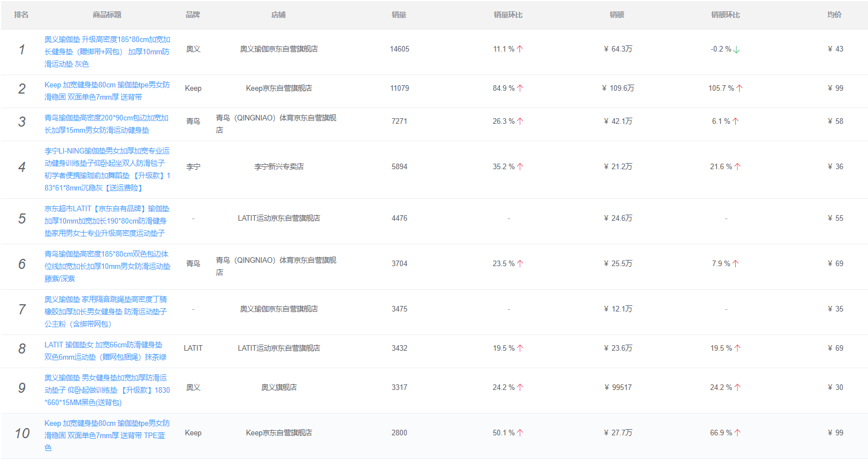Viewport: 868px width, 460px height.
Task: Click the 商品标题 column header
Action: click(x=107, y=15)
